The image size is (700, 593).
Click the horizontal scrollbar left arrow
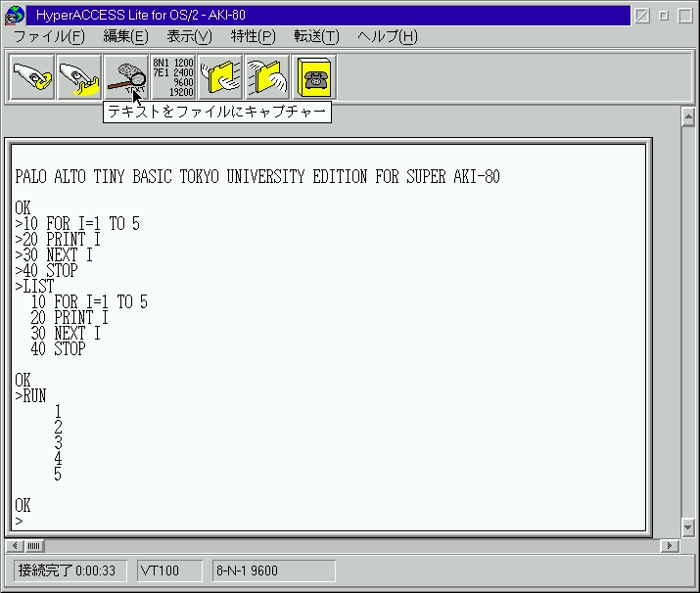(15, 546)
